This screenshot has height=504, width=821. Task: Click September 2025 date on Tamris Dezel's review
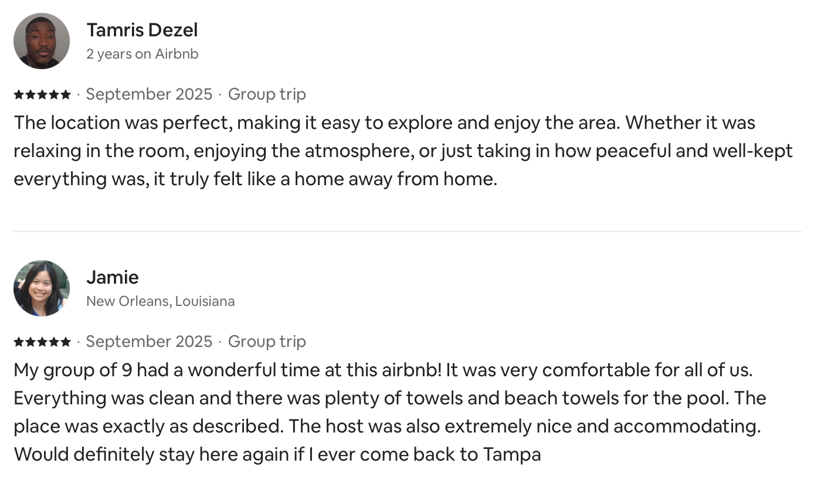(149, 94)
